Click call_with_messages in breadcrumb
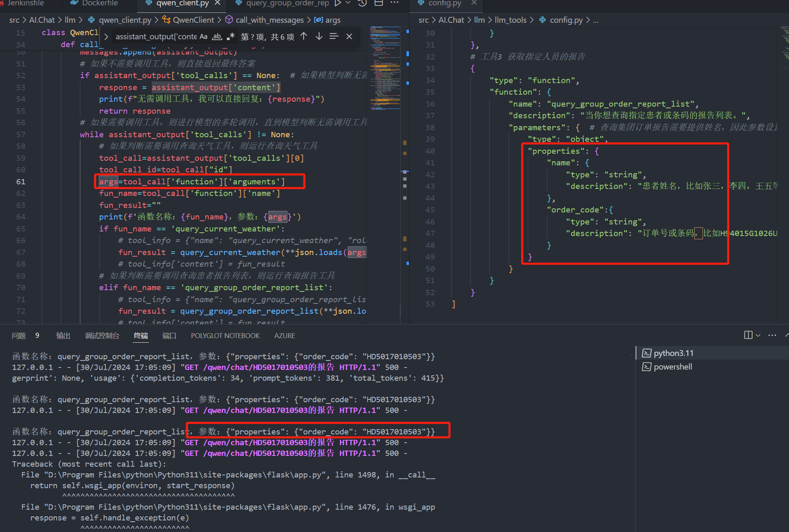This screenshot has width=789, height=532. click(x=265, y=20)
